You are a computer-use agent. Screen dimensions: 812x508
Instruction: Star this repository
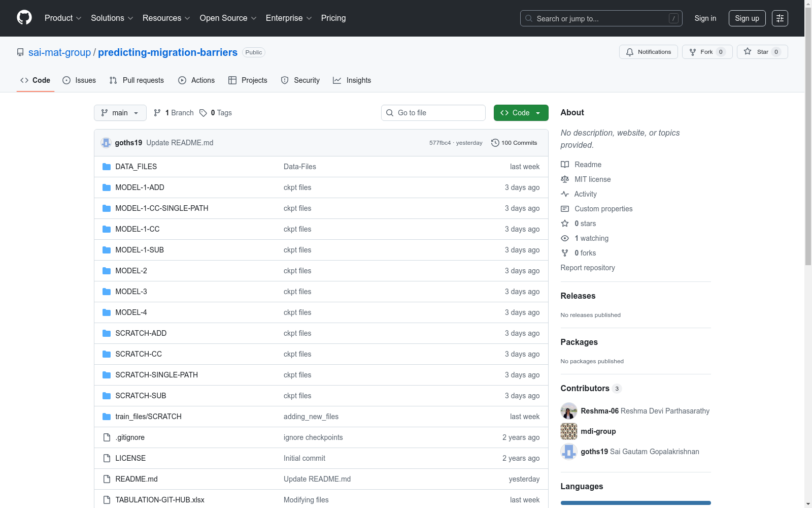click(x=762, y=52)
